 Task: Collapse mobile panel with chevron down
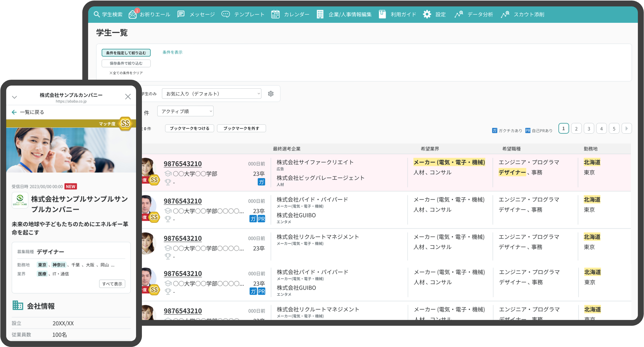click(x=14, y=97)
